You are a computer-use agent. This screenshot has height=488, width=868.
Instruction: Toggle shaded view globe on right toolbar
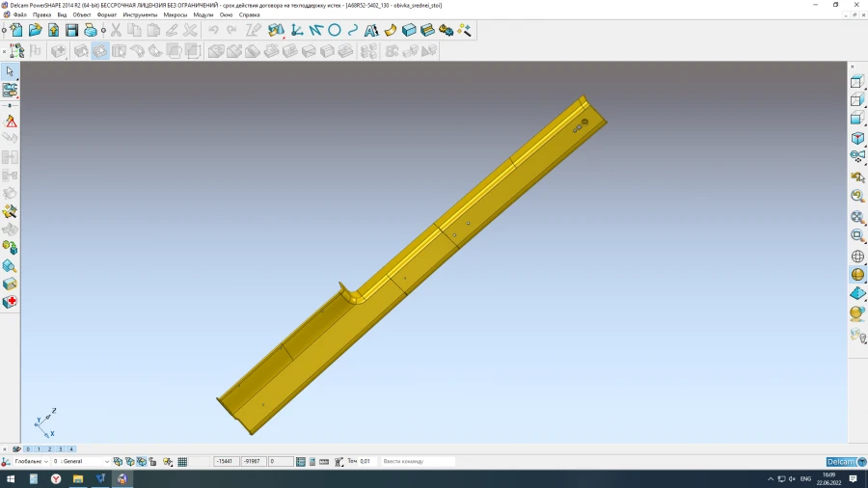tap(857, 275)
